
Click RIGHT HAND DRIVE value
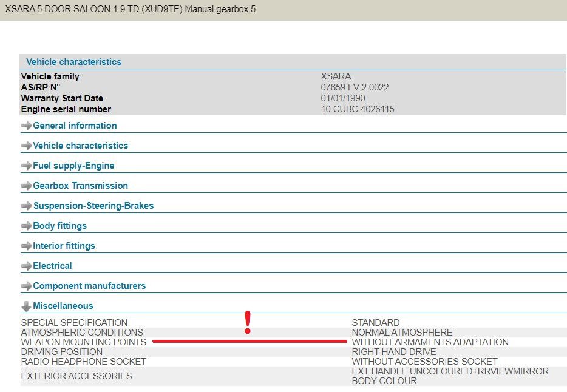tap(394, 352)
